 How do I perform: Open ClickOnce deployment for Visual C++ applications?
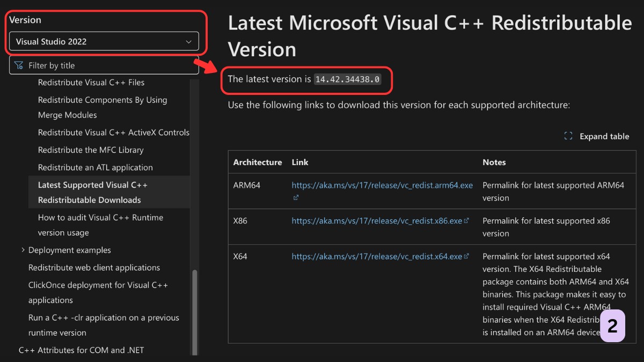[x=99, y=292]
